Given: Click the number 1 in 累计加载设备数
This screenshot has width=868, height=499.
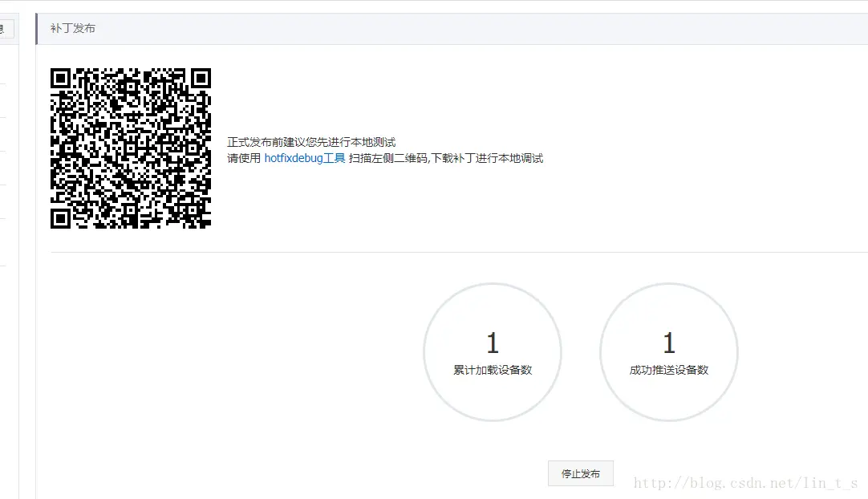Looking at the screenshot, I should (x=493, y=341).
